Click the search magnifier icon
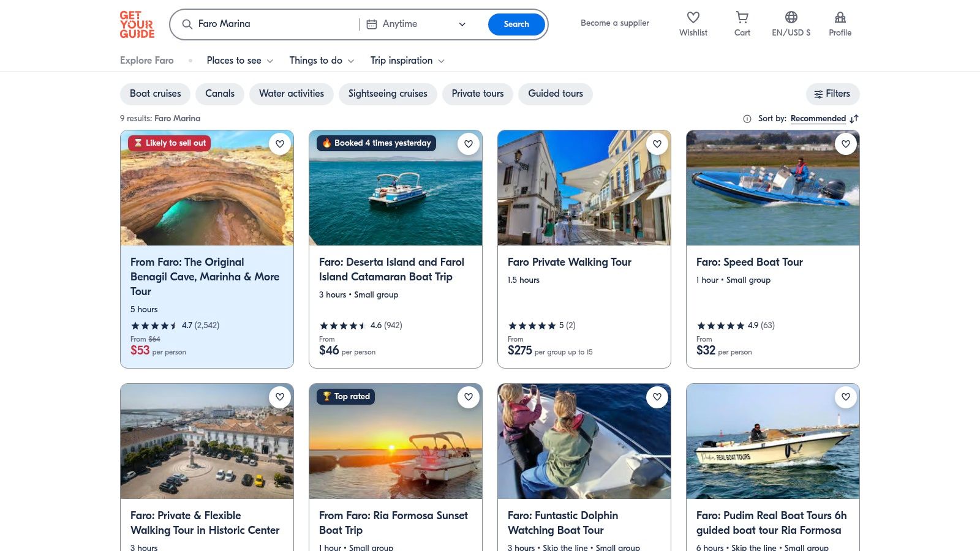 (x=187, y=24)
